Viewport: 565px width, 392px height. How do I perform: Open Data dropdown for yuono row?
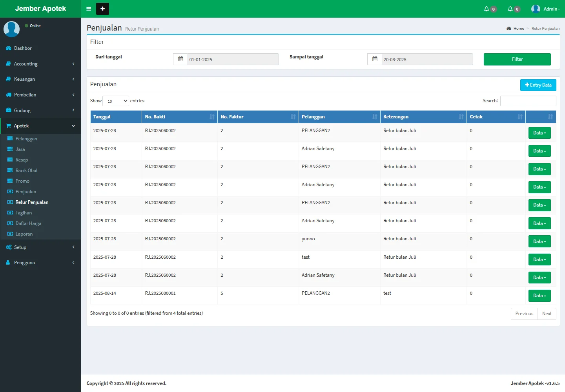pyautogui.click(x=539, y=241)
